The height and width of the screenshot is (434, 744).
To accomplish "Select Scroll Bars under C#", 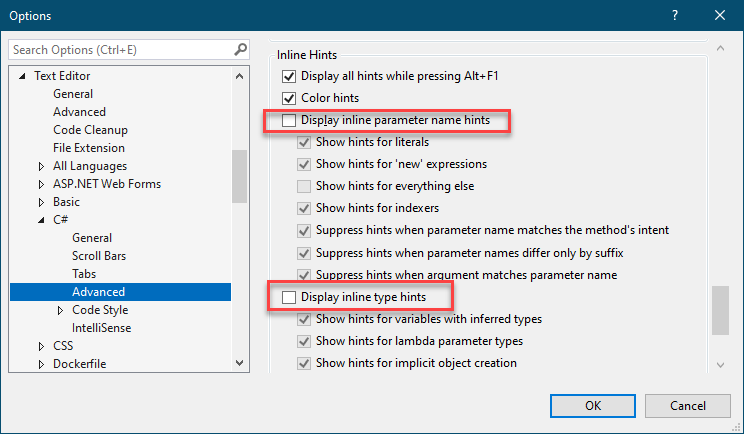I will pos(99,256).
